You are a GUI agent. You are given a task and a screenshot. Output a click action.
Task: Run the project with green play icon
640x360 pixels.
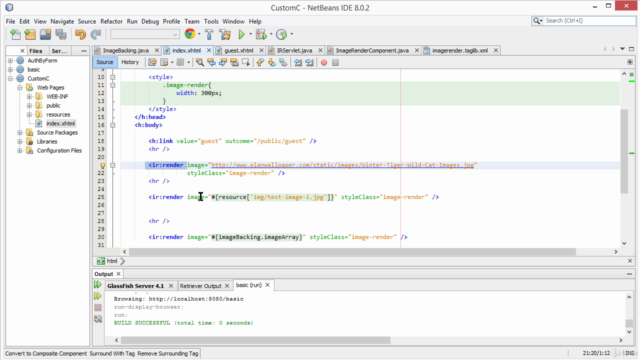click(x=242, y=35)
